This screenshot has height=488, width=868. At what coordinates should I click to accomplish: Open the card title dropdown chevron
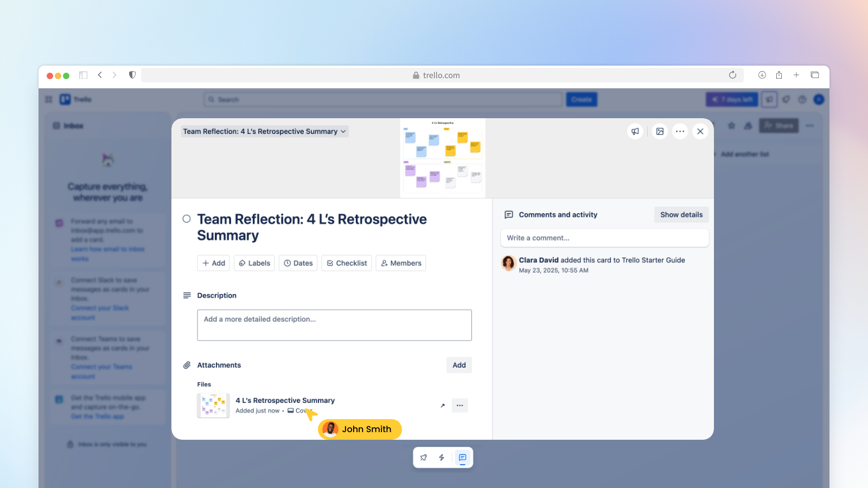click(x=342, y=131)
